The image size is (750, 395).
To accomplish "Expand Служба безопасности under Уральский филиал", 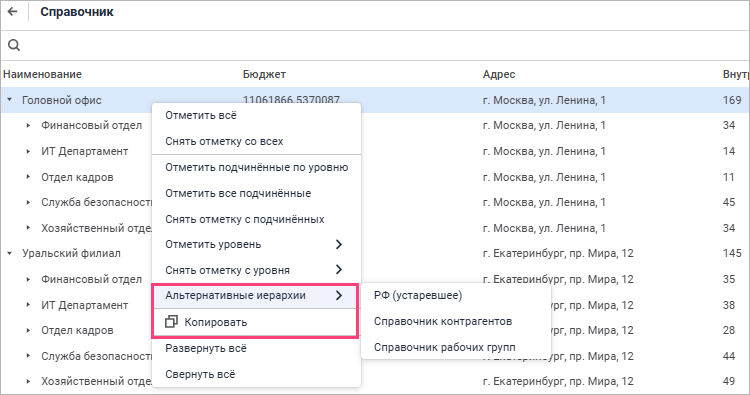I will tap(28, 356).
